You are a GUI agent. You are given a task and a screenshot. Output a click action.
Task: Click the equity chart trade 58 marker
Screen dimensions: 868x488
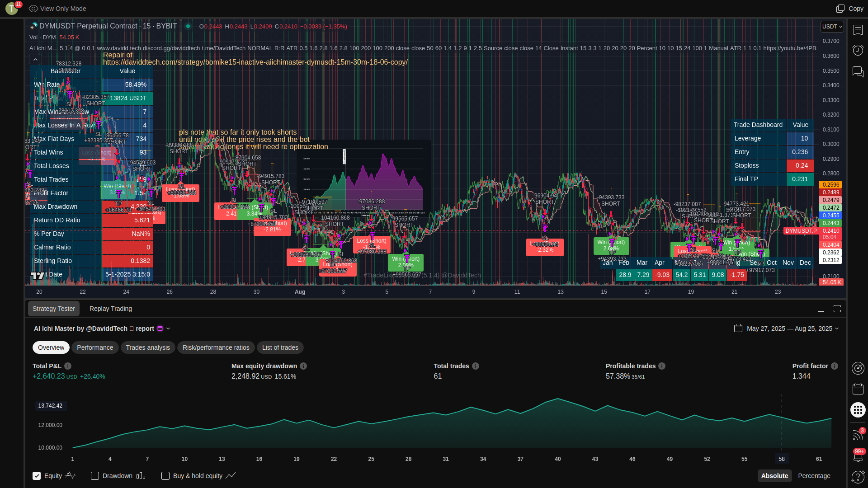(x=782, y=459)
